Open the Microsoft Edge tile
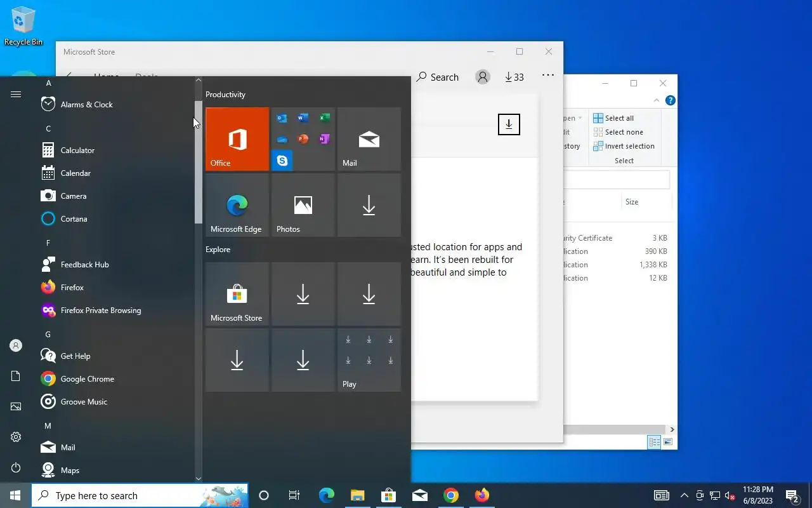Screen dimensions: 812x508 (237, 205)
